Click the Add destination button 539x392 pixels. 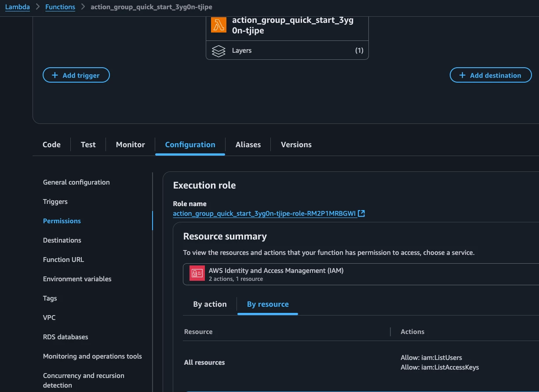tap(491, 75)
